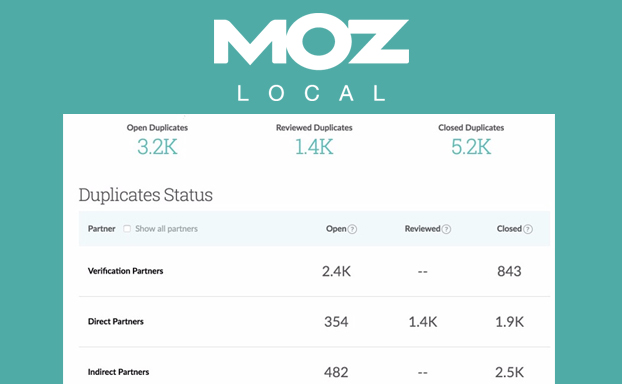Viewport: 622px width, 384px height.
Task: Click the 1.4K reviewed Direct Partners value
Action: (x=423, y=322)
